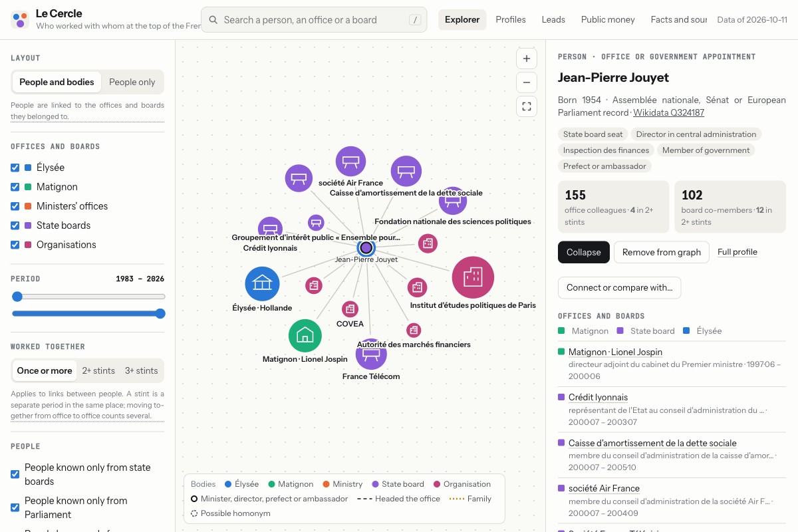The width and height of the screenshot is (798, 532).
Task: Select the Groupement d'intérêt public node
Action: click(316, 223)
